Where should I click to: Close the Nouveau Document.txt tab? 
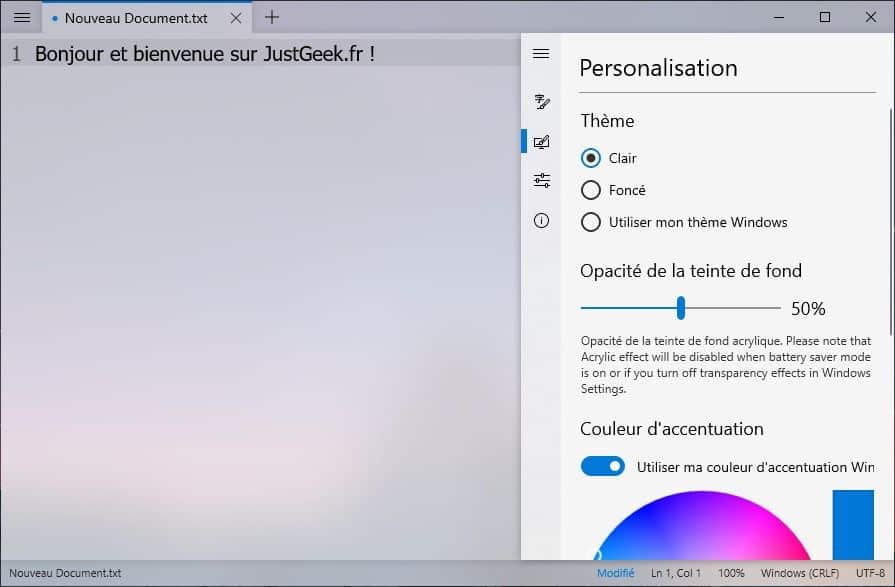click(236, 18)
